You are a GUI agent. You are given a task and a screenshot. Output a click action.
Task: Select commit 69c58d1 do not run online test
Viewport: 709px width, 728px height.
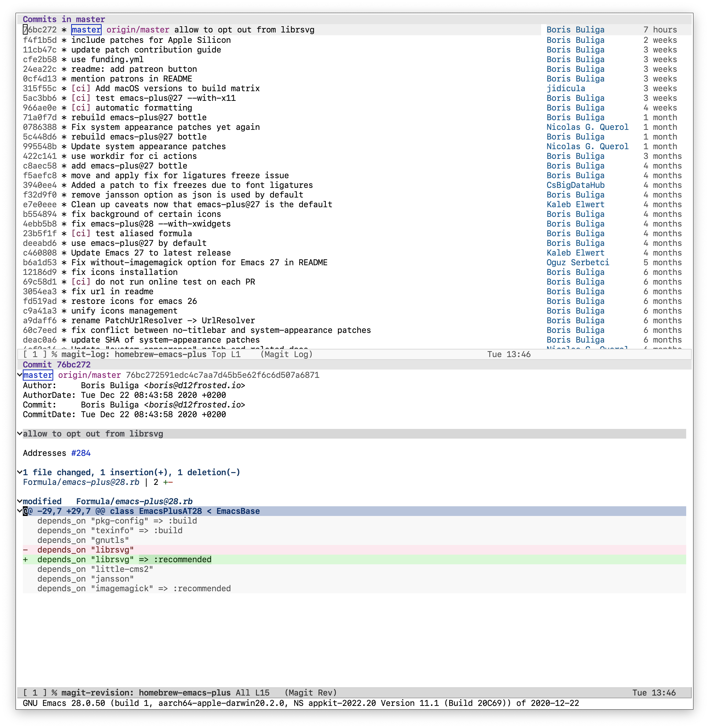[x=139, y=282]
